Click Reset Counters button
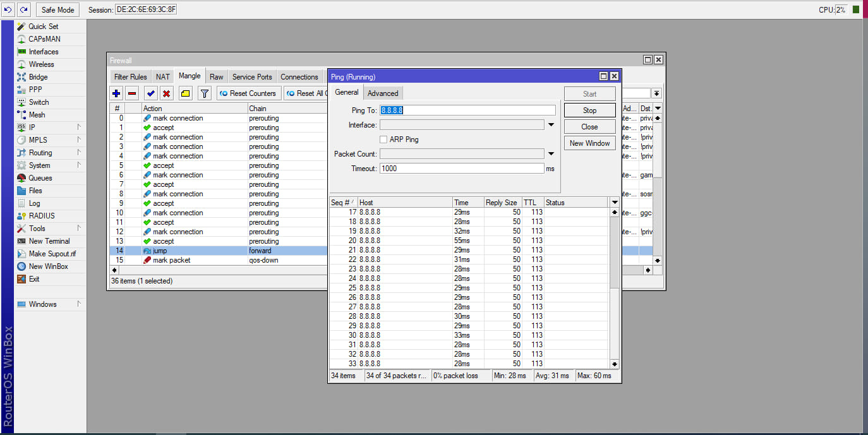The image size is (868, 435). tap(248, 93)
